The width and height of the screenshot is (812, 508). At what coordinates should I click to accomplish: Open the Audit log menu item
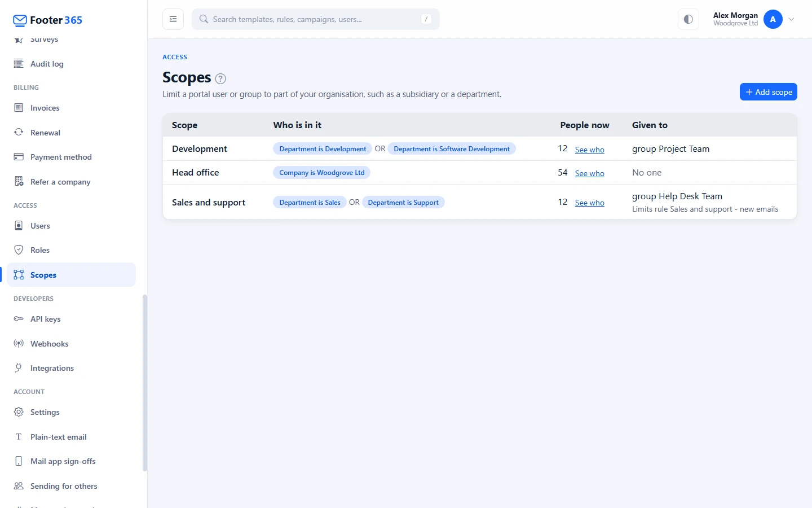71,63
